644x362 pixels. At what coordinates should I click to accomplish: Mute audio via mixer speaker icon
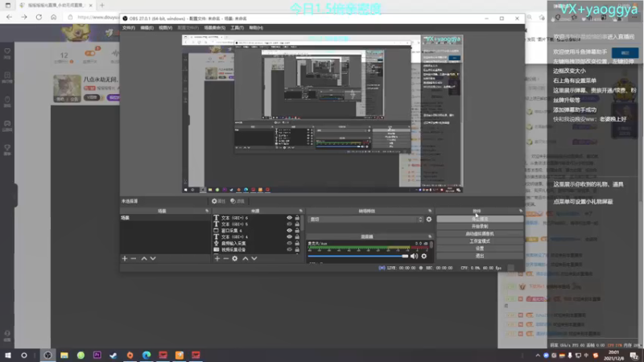coord(414,256)
